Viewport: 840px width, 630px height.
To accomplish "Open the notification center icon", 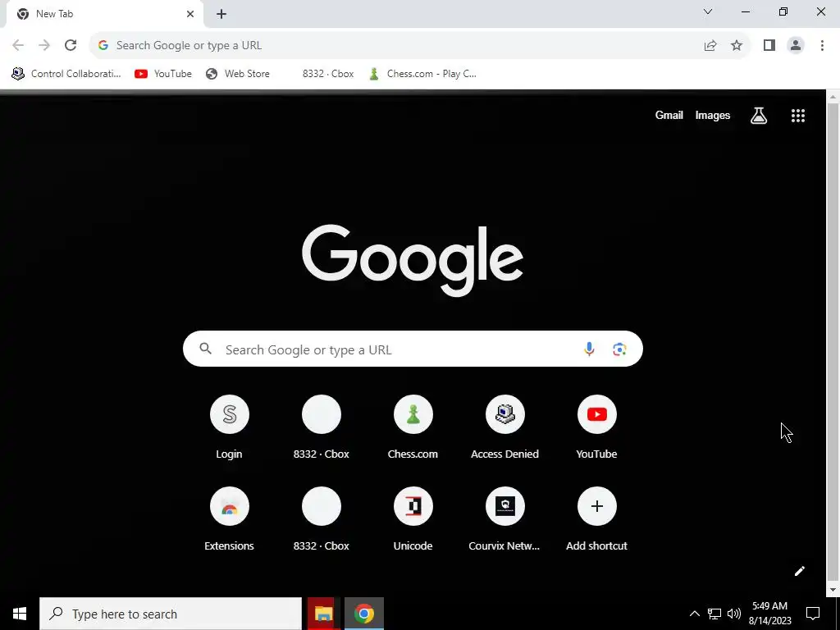I will pyautogui.click(x=813, y=614).
